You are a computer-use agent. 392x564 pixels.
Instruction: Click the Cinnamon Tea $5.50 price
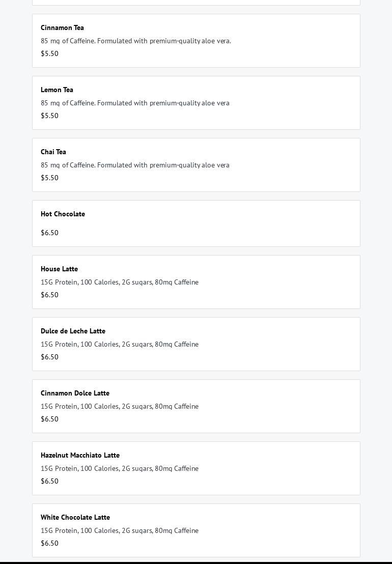[x=49, y=53]
